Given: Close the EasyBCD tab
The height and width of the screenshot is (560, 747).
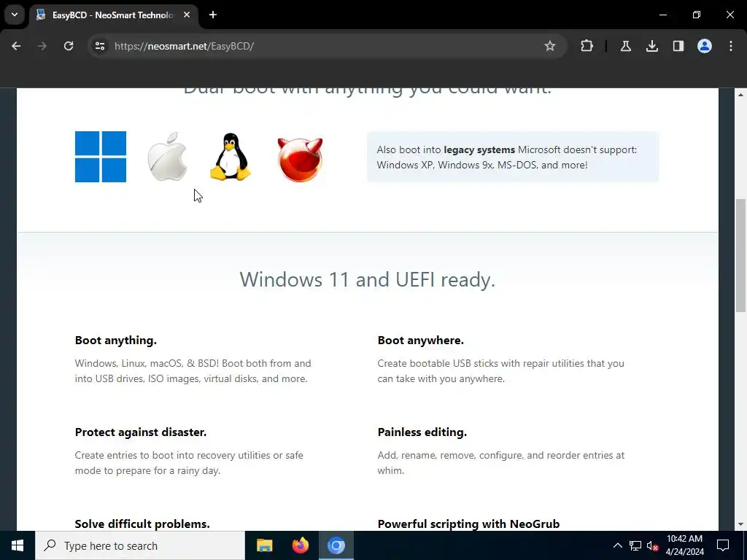Looking at the screenshot, I should coord(187,15).
